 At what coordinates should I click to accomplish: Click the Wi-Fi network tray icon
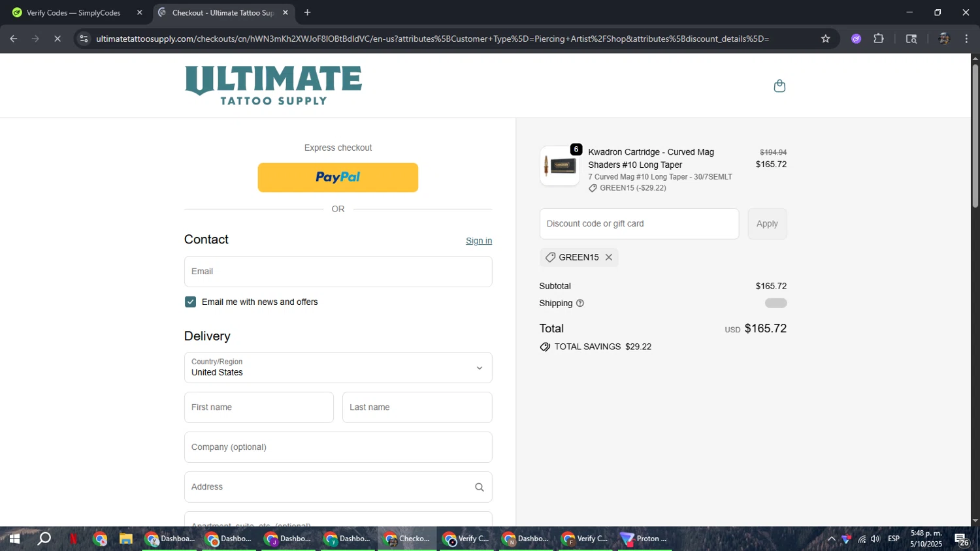pos(861,539)
